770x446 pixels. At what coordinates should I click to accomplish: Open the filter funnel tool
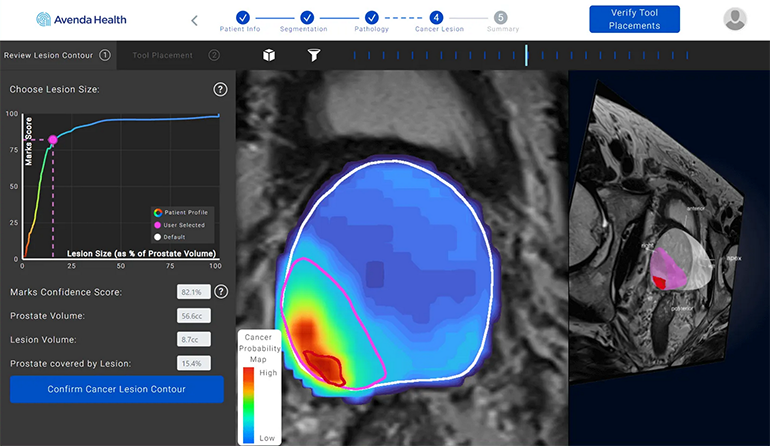(313, 55)
